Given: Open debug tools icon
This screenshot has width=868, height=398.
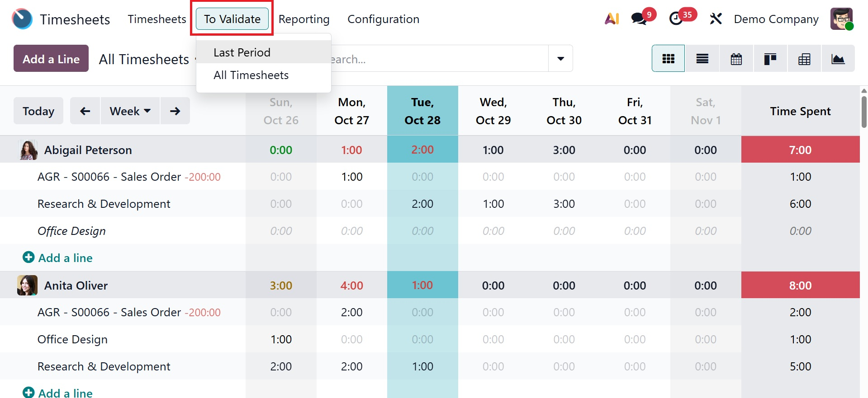Looking at the screenshot, I should point(716,19).
